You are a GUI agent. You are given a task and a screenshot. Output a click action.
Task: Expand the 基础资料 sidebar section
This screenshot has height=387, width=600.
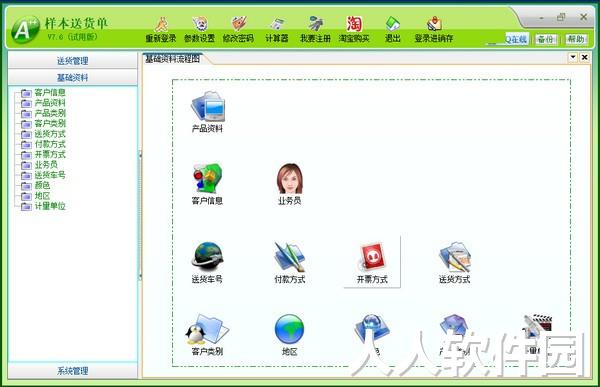tap(73, 77)
